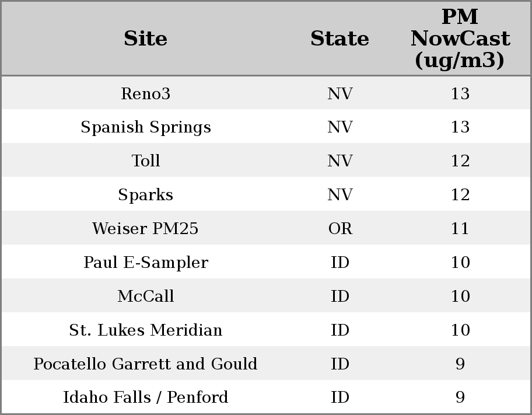Select the PM value 11 for Weiser PM25
The image size is (532, 415).
tap(460, 229)
